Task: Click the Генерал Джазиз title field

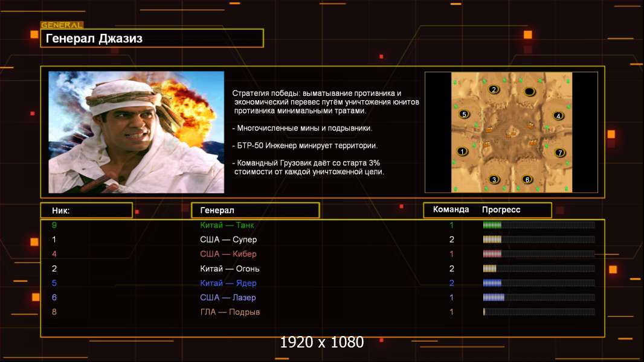Action: tap(152, 38)
